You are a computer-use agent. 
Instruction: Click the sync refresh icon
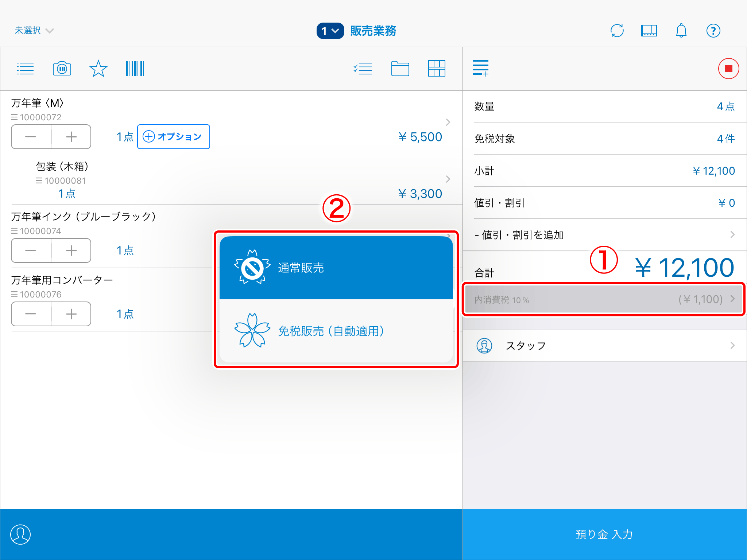pos(617,31)
